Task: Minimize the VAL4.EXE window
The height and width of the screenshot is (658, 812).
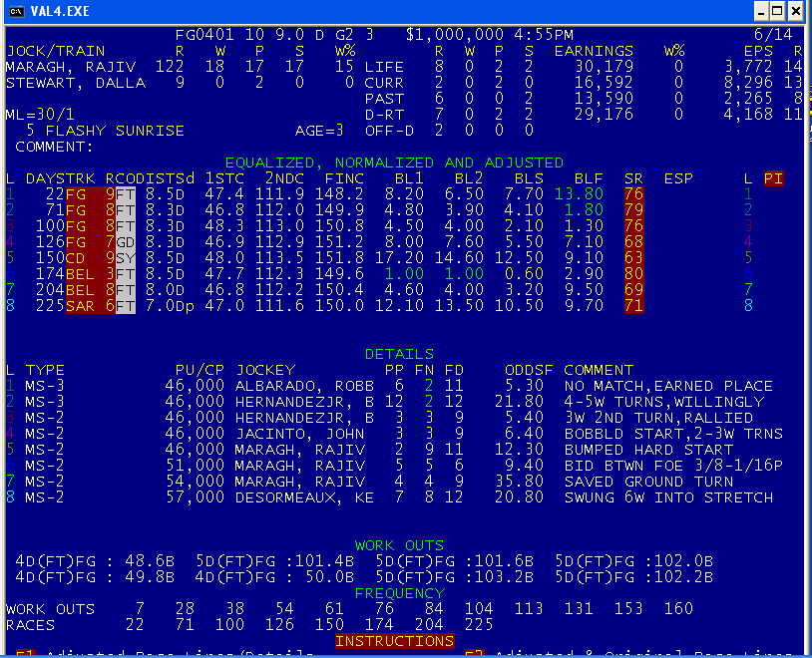Action: pos(761,11)
